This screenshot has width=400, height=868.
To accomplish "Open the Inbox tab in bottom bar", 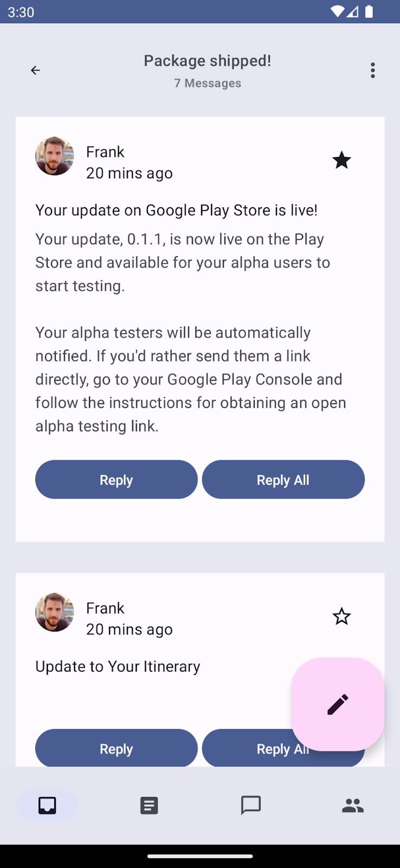I will 47,806.
